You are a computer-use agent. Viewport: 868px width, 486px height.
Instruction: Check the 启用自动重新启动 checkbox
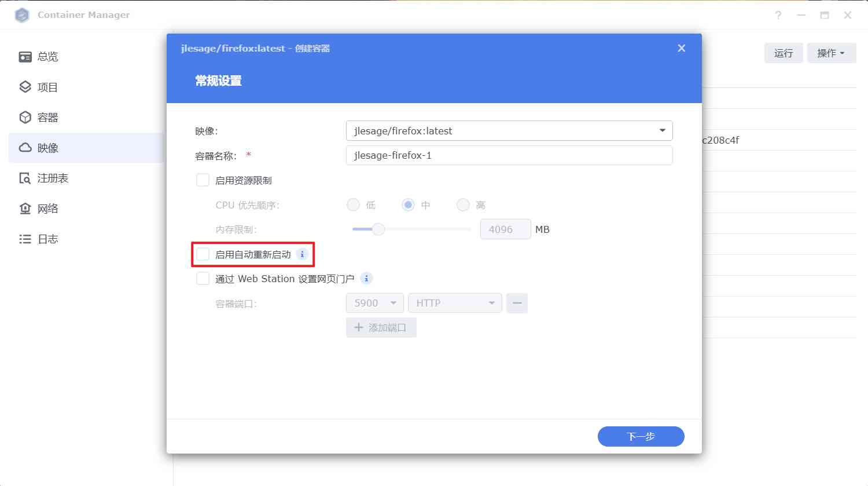pos(203,254)
